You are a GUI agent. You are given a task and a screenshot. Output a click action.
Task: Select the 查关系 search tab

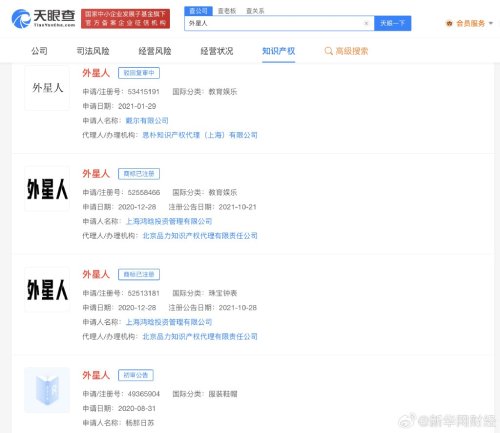(x=255, y=11)
